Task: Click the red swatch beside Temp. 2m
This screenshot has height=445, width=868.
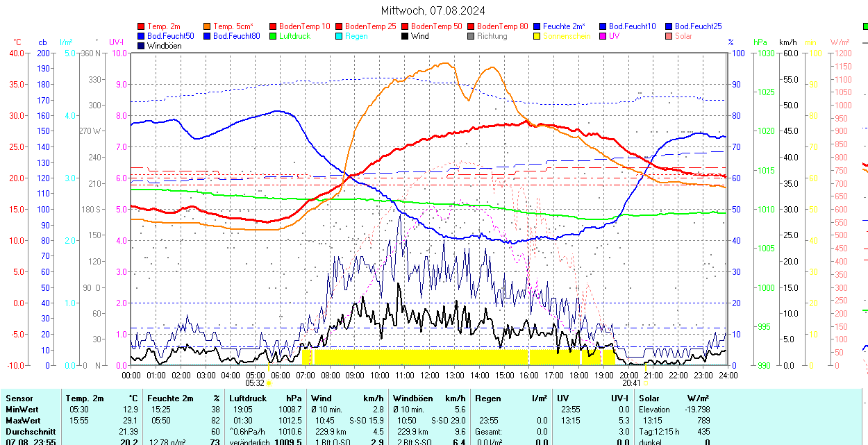Action: [142, 26]
